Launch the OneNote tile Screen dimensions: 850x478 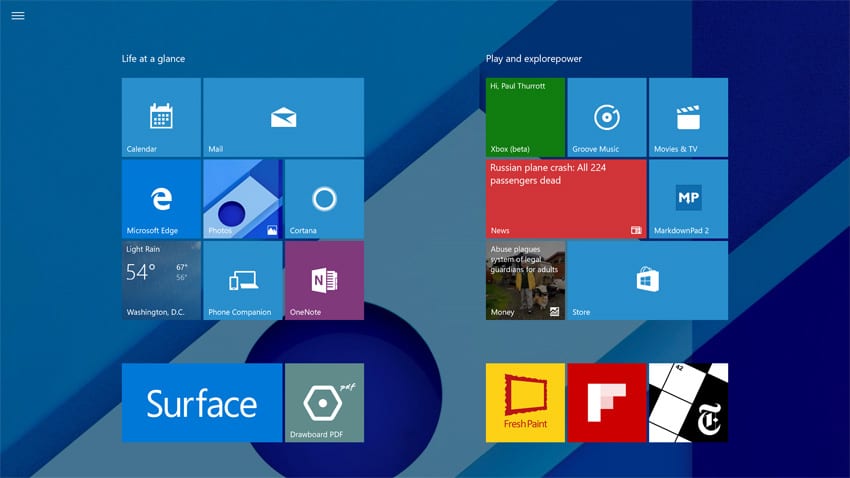pyautogui.click(x=324, y=280)
